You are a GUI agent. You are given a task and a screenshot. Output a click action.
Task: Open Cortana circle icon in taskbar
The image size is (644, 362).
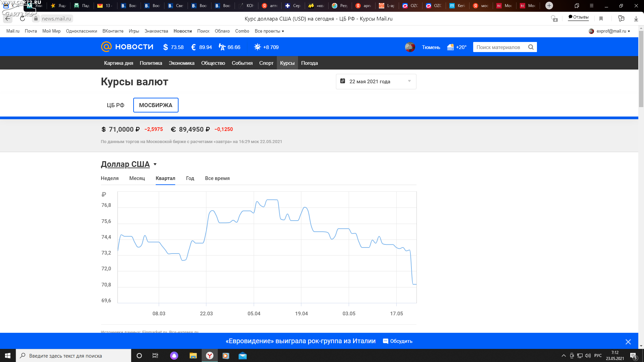tap(139, 356)
